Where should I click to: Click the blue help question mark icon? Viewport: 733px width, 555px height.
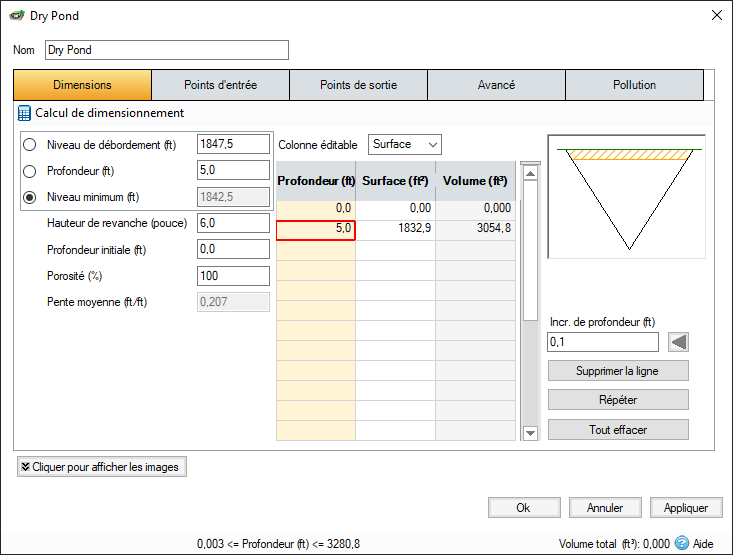(x=682, y=543)
